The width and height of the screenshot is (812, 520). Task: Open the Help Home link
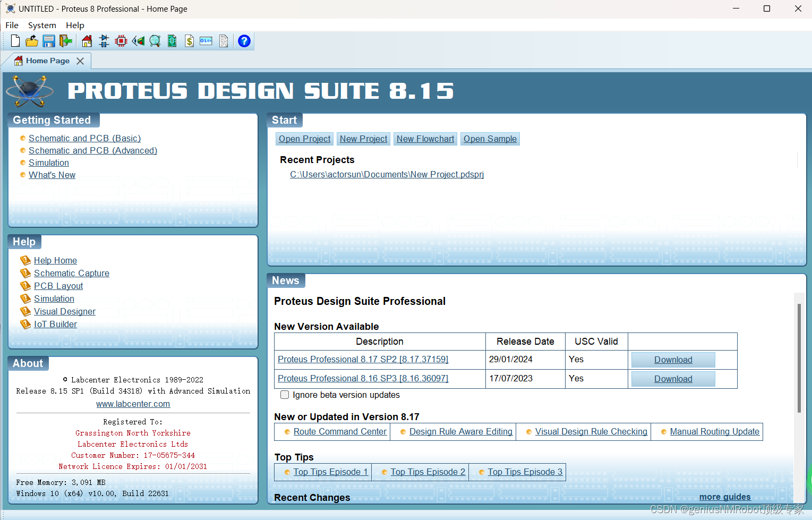click(55, 260)
